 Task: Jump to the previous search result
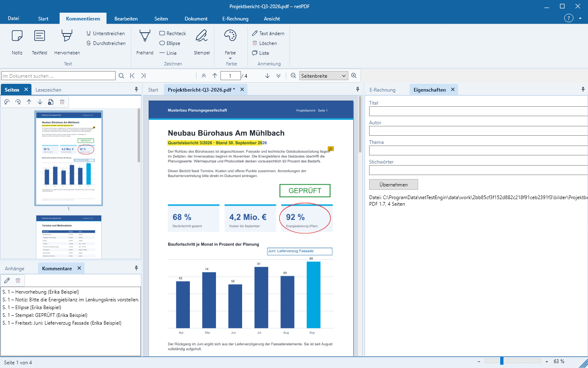pos(132,76)
